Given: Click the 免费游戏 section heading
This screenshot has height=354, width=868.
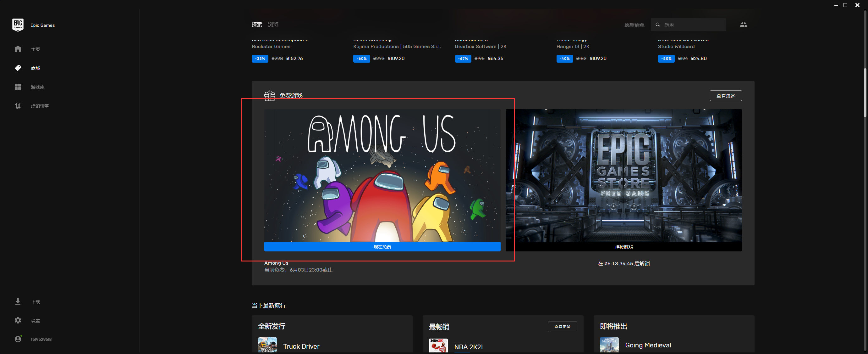Looking at the screenshot, I should 291,96.
